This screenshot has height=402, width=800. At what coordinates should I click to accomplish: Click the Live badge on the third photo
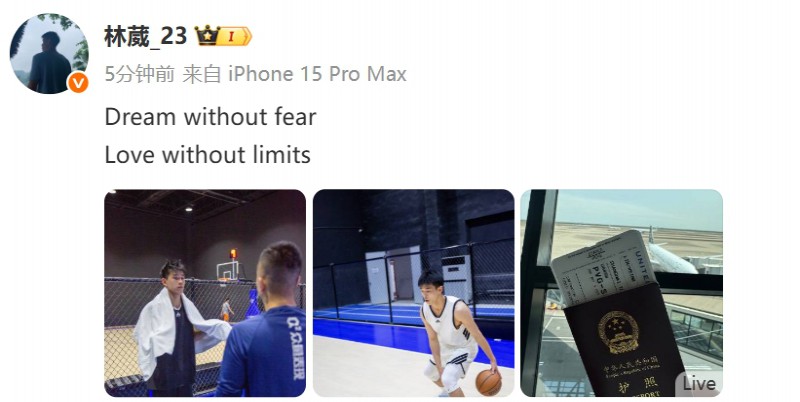point(699,384)
